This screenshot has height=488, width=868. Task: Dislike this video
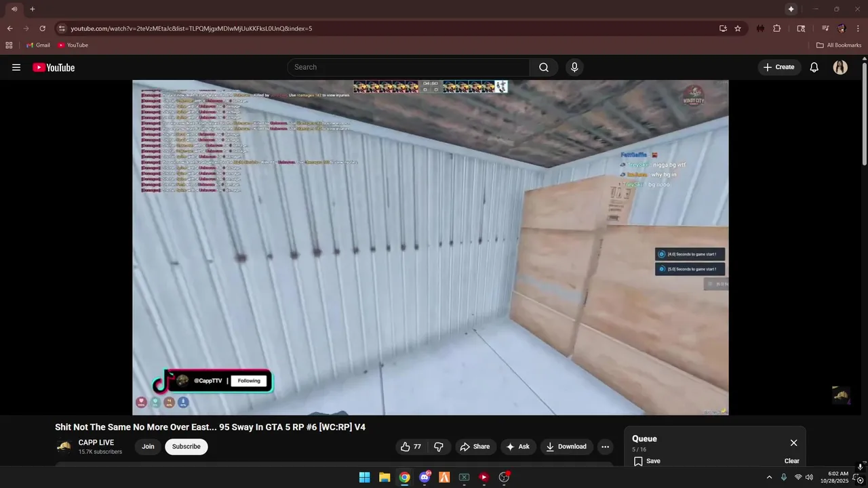click(x=439, y=447)
